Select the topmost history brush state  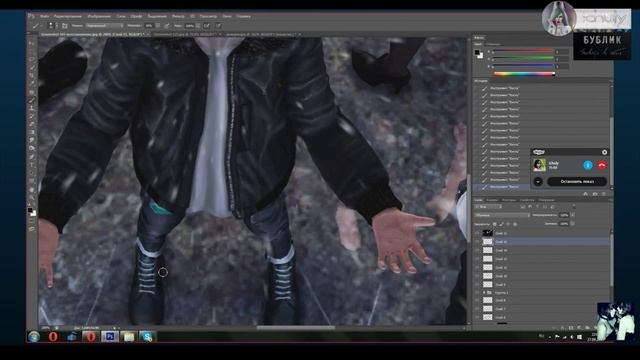(x=542, y=88)
